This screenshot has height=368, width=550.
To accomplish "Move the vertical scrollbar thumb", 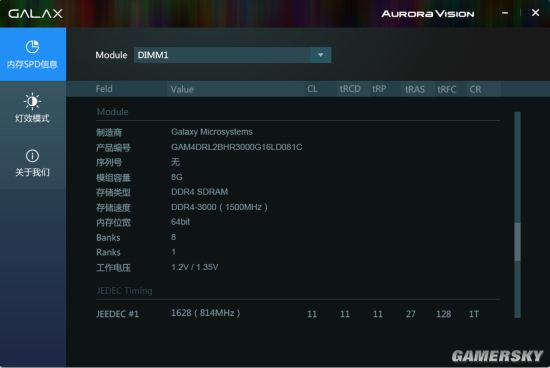I will coord(517,242).
